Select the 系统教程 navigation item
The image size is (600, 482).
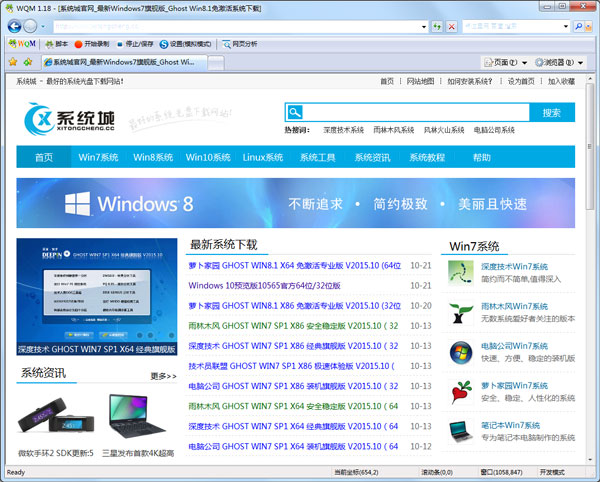point(427,157)
